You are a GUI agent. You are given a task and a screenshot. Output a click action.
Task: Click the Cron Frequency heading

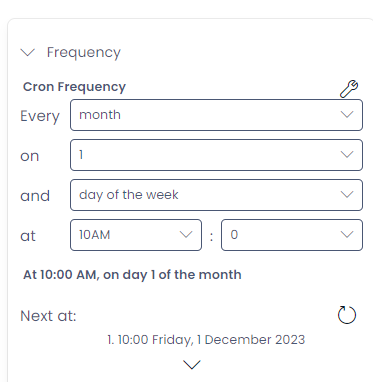(74, 87)
